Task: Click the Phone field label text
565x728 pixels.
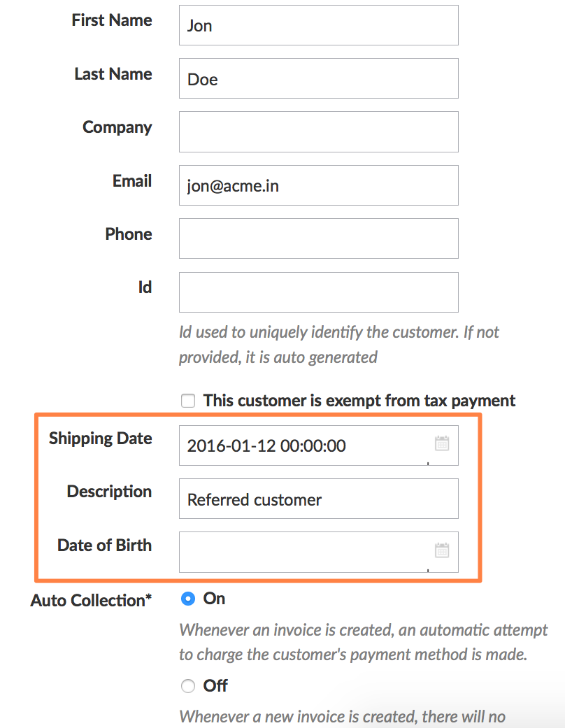Action: pos(128,234)
